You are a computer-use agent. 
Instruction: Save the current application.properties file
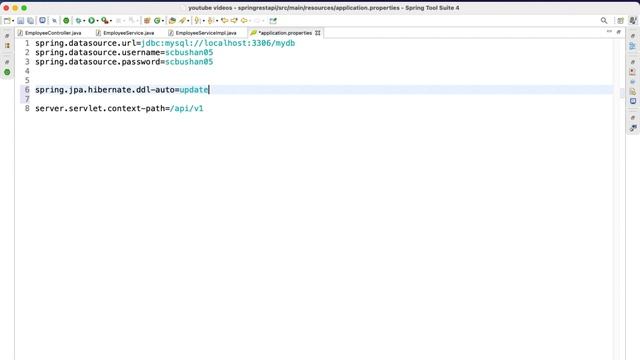(x=20, y=20)
